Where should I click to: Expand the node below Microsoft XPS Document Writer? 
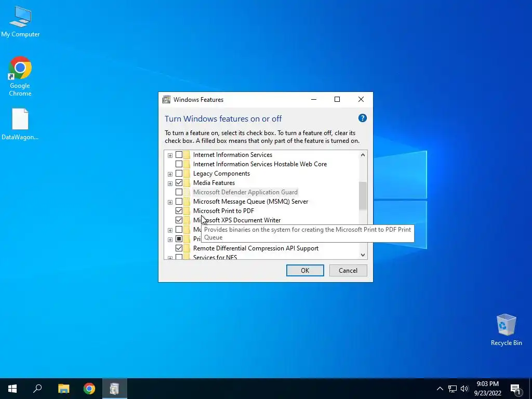(x=170, y=230)
